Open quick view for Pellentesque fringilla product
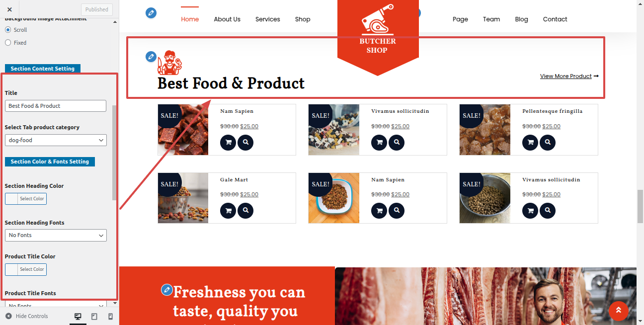 548,142
